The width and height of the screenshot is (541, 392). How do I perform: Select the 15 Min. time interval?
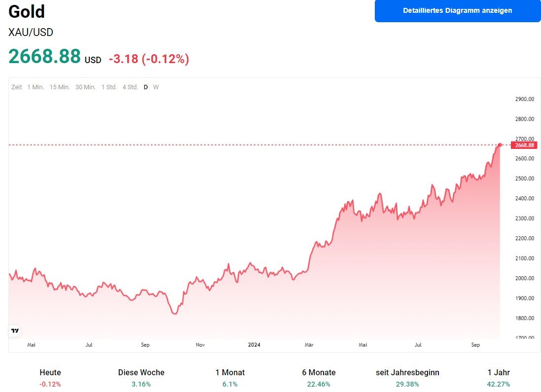[60, 87]
